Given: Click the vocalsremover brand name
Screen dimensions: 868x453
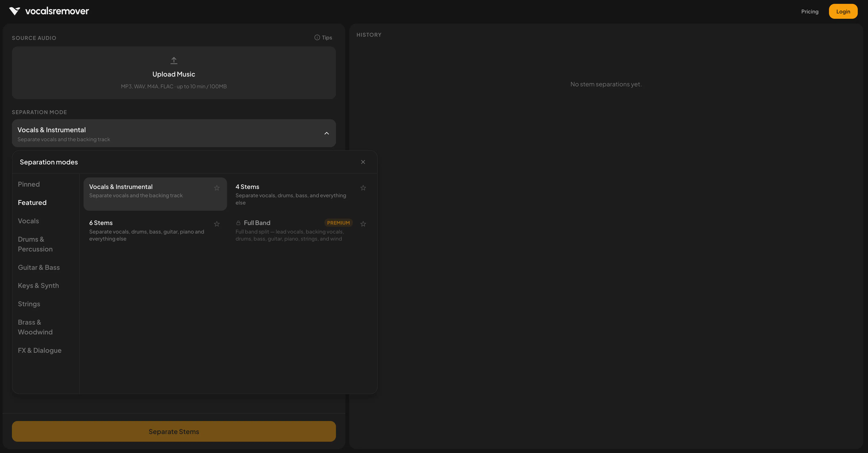Looking at the screenshot, I should coord(57,11).
